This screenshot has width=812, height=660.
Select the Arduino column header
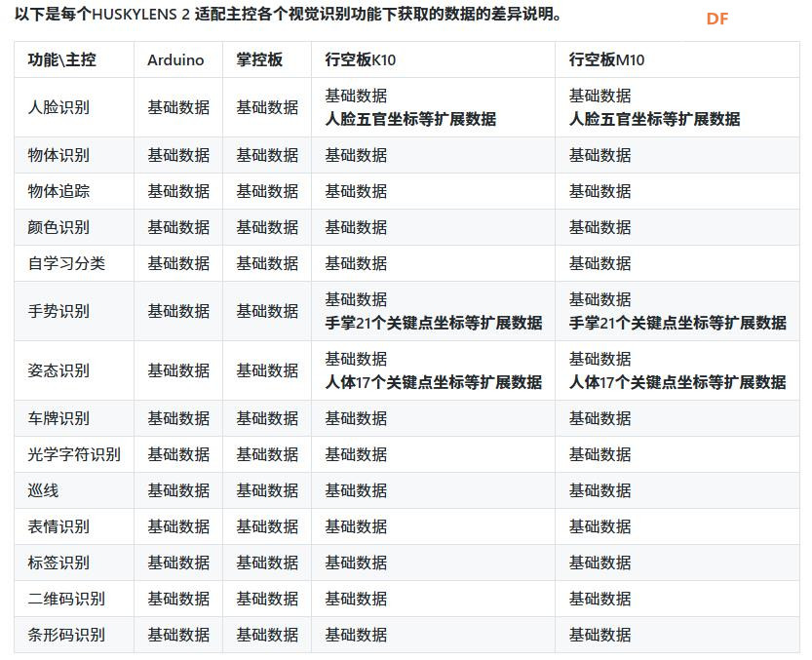pyautogui.click(x=175, y=59)
